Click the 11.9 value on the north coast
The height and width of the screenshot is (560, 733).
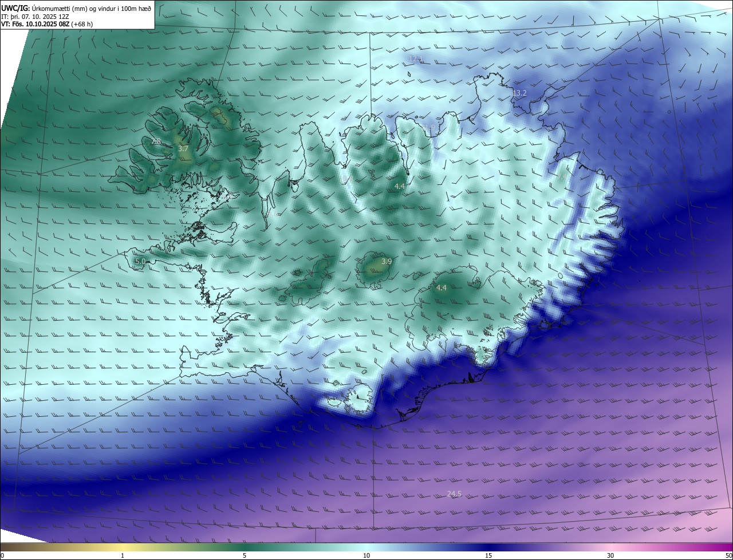coord(429,127)
